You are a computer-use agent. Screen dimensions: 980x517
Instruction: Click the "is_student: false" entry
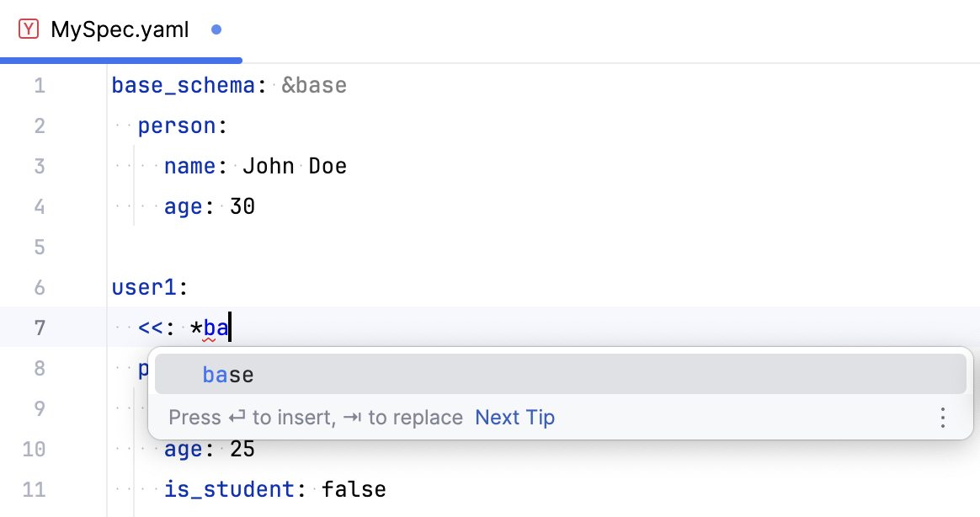[x=276, y=489]
